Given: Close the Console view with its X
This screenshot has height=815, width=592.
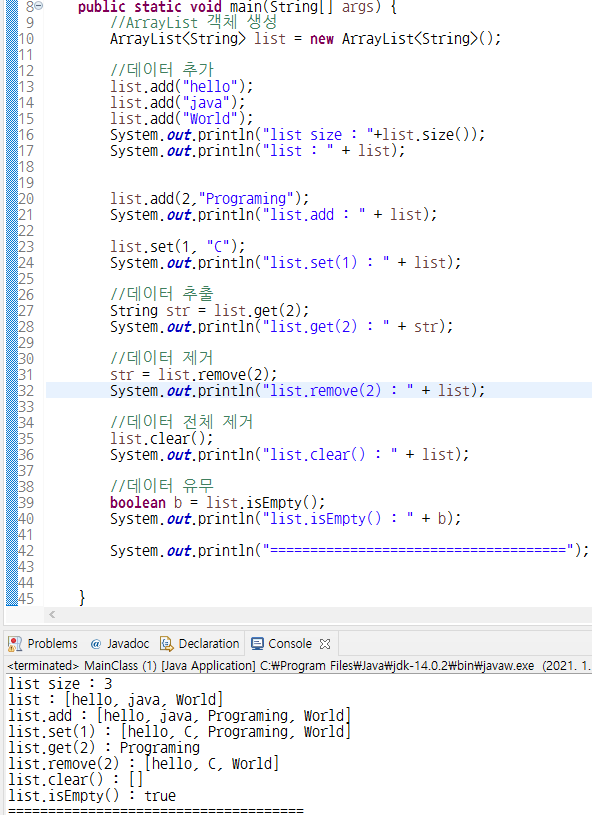Looking at the screenshot, I should pos(325,644).
